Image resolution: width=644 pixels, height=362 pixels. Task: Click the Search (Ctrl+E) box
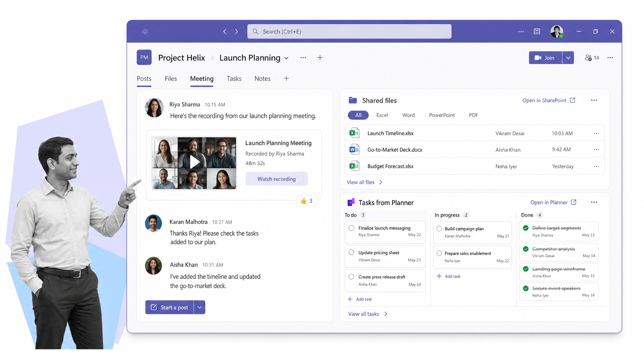point(349,31)
